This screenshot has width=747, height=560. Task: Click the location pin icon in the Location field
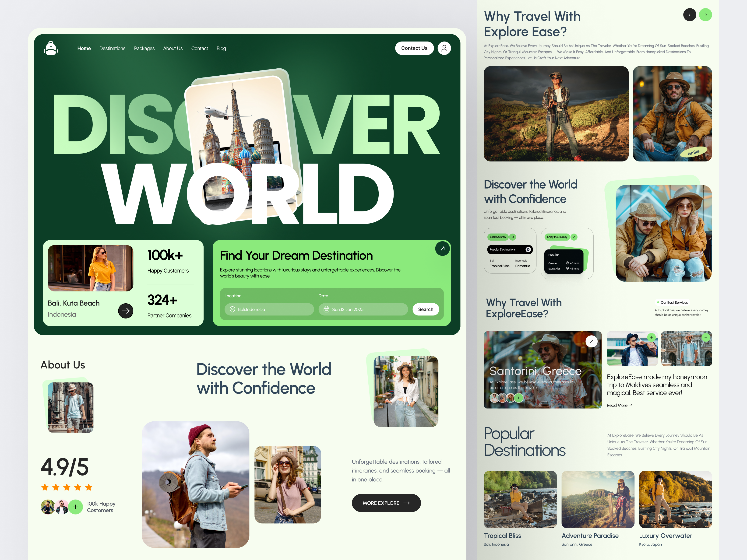click(x=232, y=309)
